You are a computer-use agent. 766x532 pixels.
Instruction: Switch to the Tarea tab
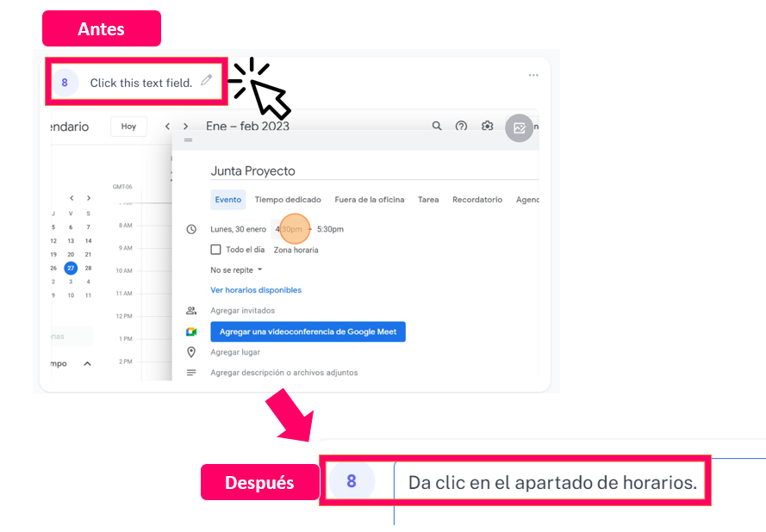(x=428, y=200)
